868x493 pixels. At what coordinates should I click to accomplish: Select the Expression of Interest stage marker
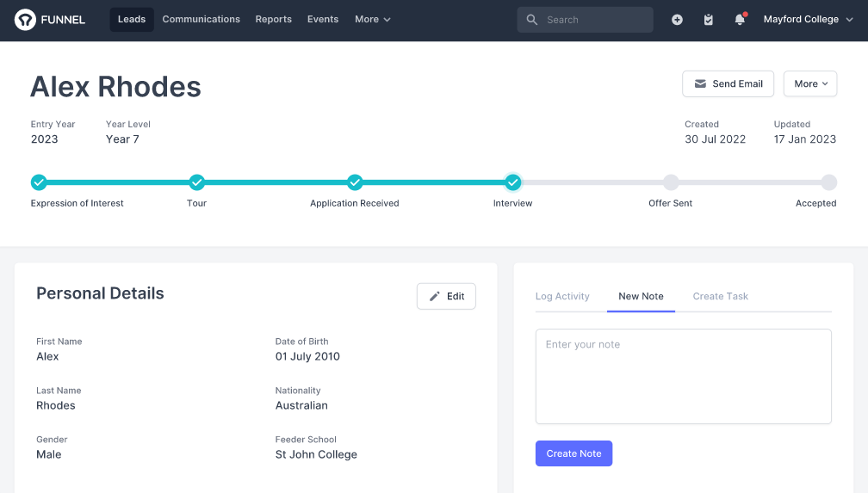pos(39,182)
